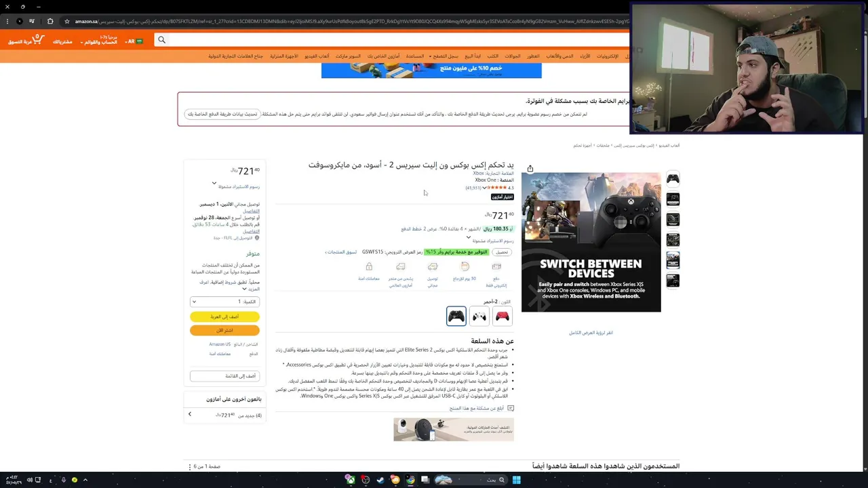This screenshot has width=868, height=488.
Task: Click the free delivery truck icon
Action: [x=433, y=267]
